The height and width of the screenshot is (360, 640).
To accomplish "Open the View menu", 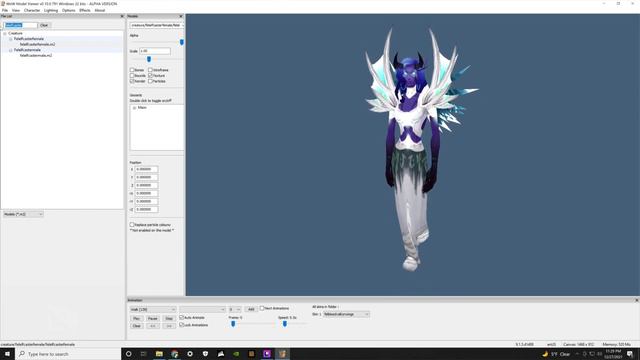I will coord(16,10).
